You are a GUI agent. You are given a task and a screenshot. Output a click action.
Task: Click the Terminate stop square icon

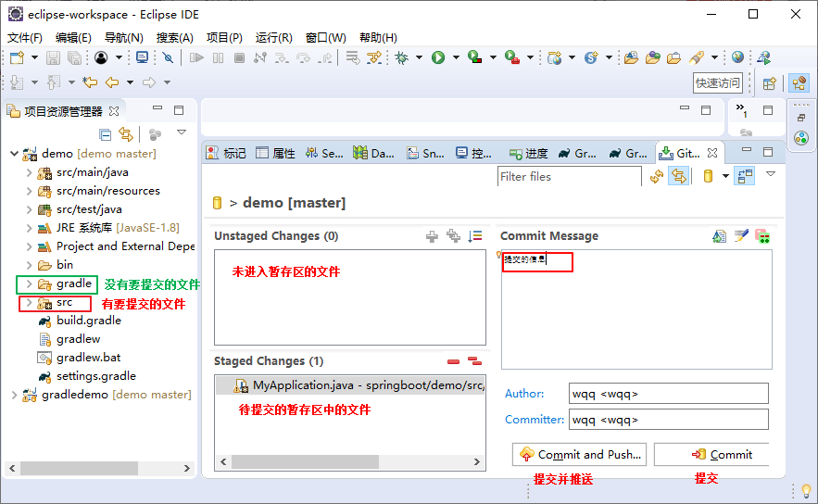[239, 57]
